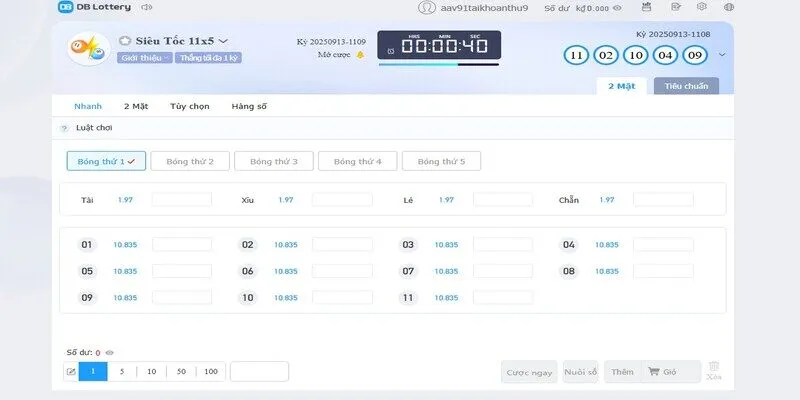Switch to the Tùy chọn tab

(189, 106)
